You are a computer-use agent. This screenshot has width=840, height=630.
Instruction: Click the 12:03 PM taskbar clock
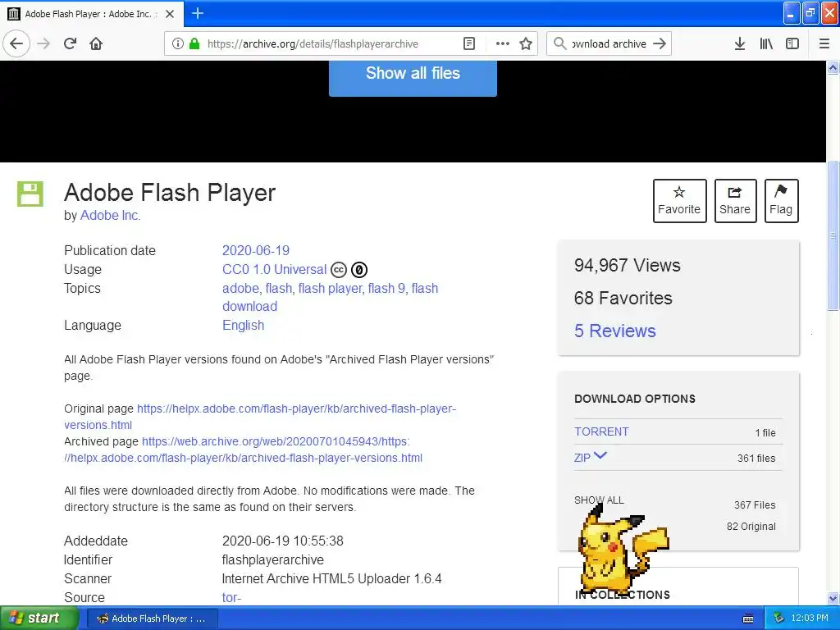click(x=810, y=619)
